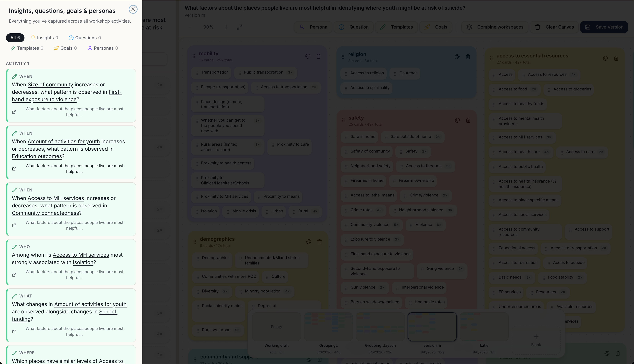Open external link on the Community connectedness card
This screenshot has width=634, height=364.
14,226
